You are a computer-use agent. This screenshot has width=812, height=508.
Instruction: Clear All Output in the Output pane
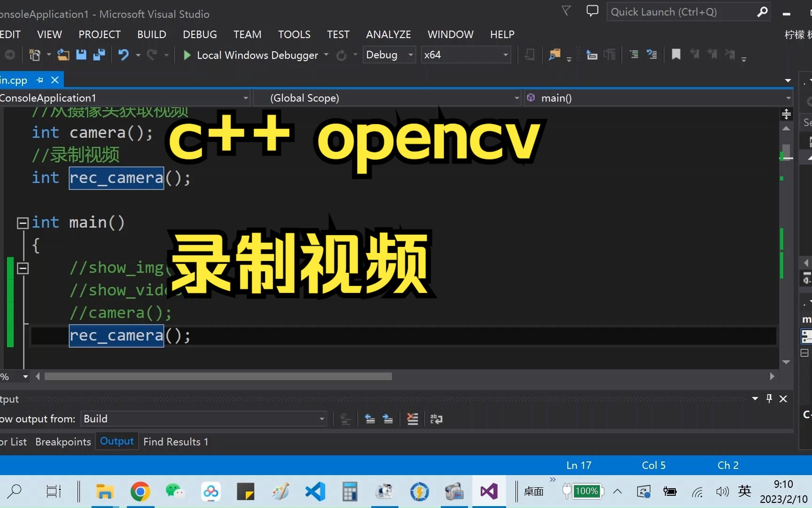[x=412, y=419]
